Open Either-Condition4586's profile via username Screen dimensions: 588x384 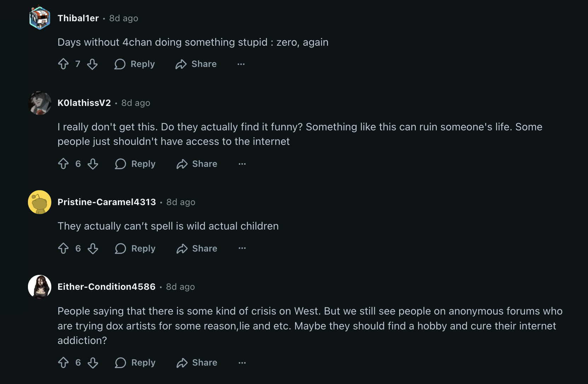tap(106, 287)
